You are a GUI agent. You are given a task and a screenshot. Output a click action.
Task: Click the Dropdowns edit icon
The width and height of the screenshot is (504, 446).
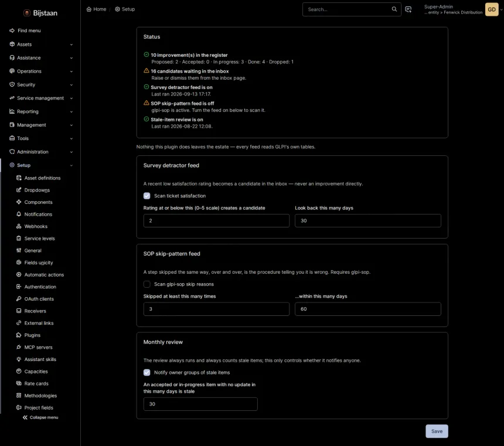[x=19, y=190]
